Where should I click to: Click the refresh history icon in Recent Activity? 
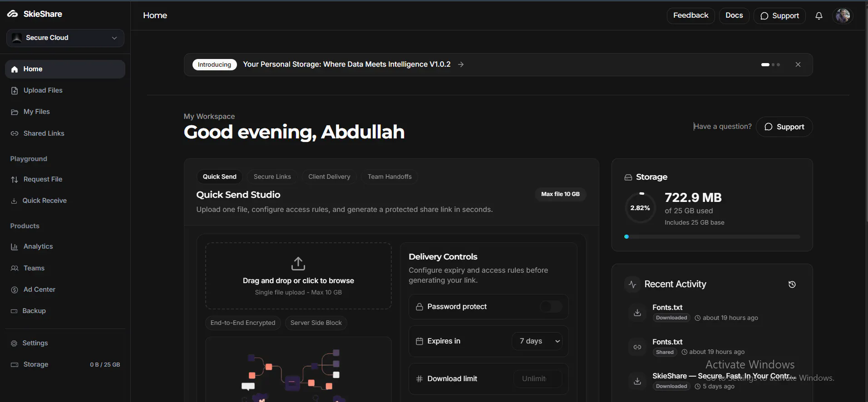(x=792, y=284)
